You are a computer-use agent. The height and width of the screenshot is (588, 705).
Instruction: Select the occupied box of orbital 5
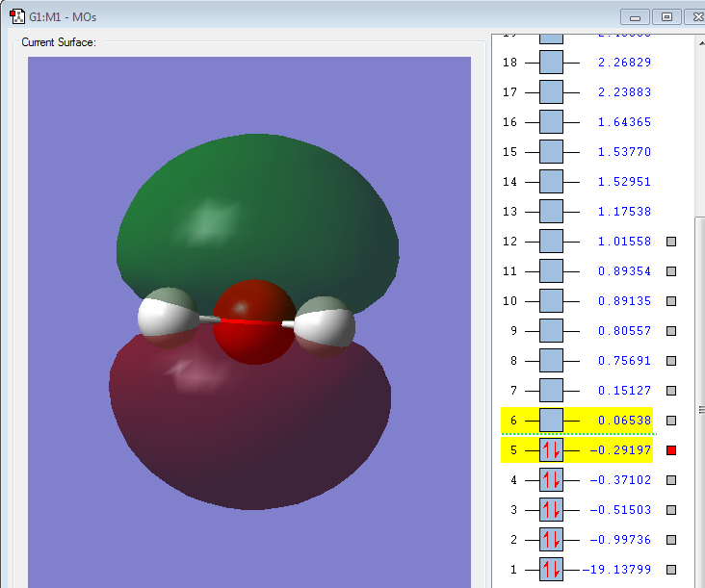point(551,450)
